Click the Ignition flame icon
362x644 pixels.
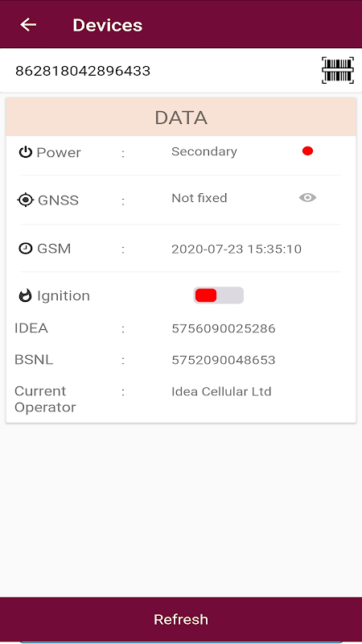[26, 295]
